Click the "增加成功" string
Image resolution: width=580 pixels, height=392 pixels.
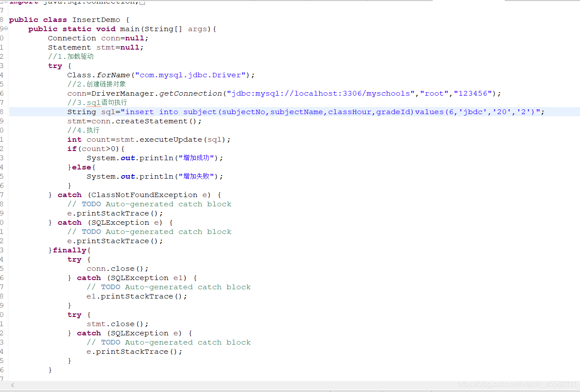(197, 158)
